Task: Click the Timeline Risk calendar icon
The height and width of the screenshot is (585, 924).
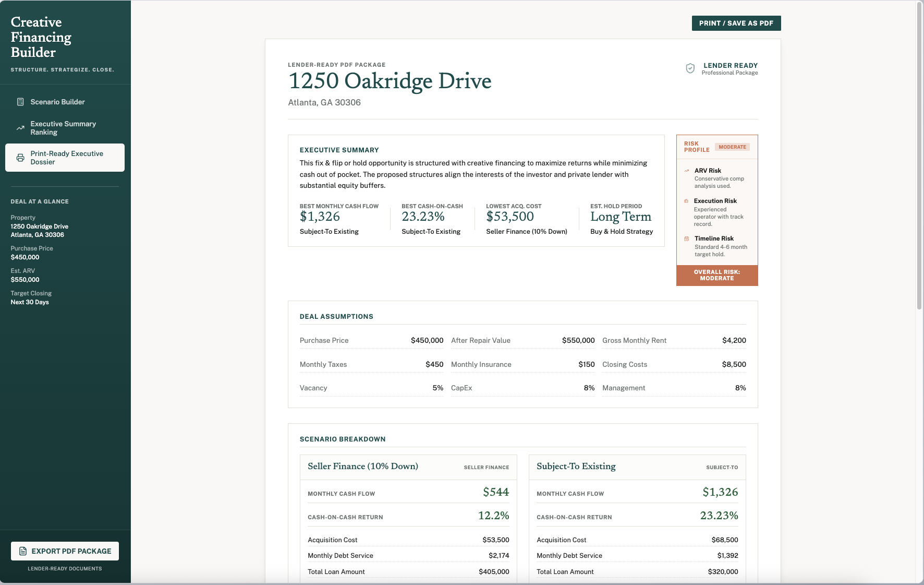Action: click(x=687, y=238)
